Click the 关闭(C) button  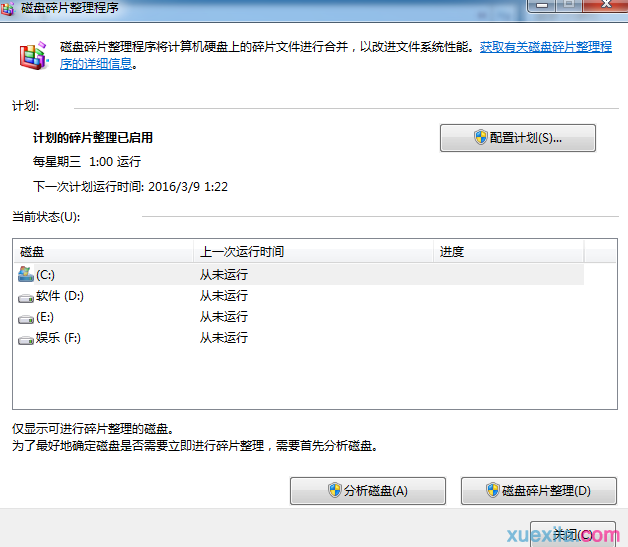pos(573,535)
